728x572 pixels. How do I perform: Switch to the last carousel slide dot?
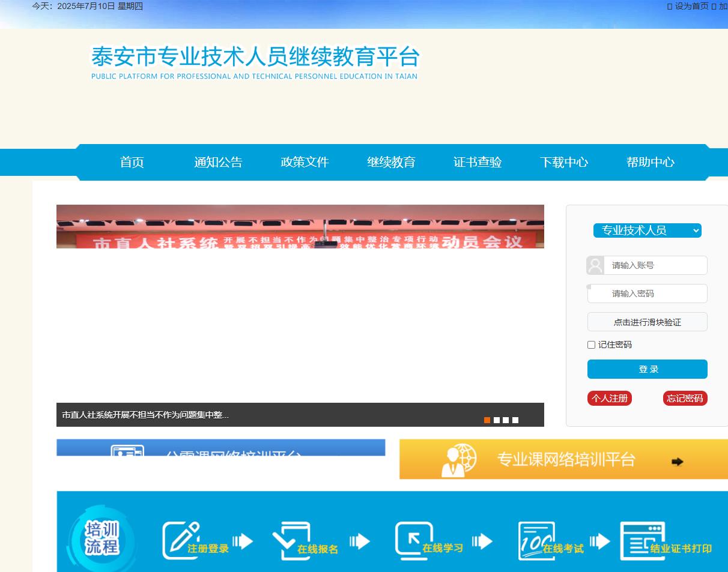(515, 420)
